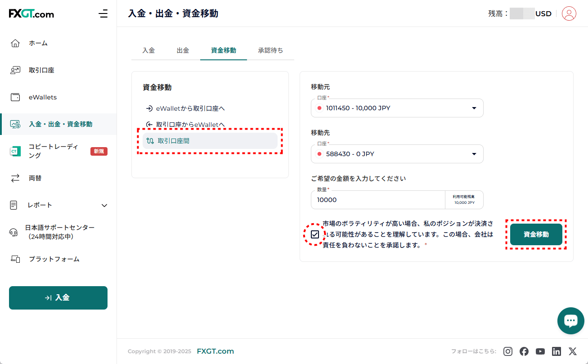Switch to the 入金 tab

pyautogui.click(x=148, y=50)
